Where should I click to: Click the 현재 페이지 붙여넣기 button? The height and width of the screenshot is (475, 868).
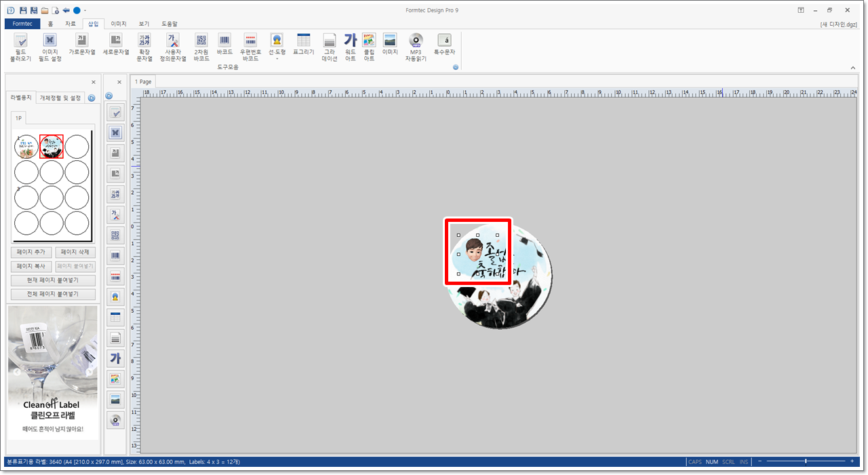(53, 280)
